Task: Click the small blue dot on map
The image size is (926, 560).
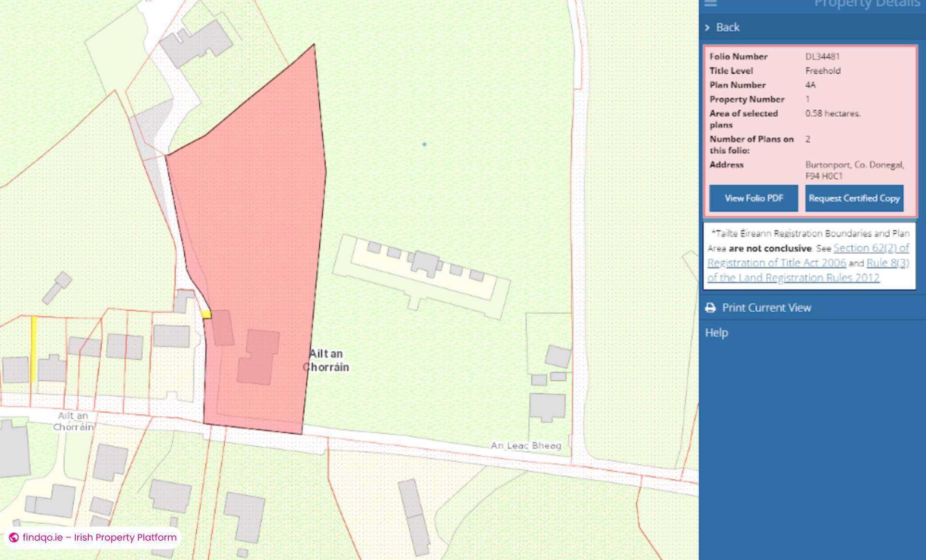Action: pyautogui.click(x=424, y=144)
